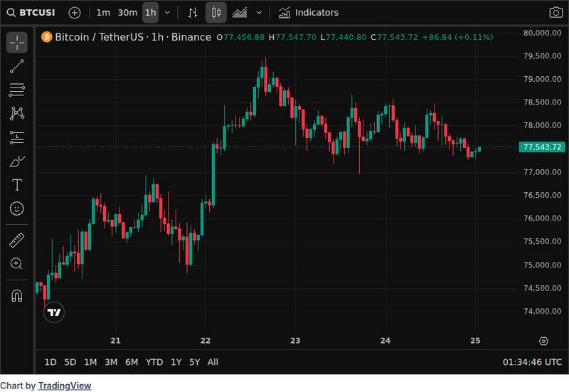Open the TradingView link below the chart
The width and height of the screenshot is (569, 392).
(x=65, y=386)
